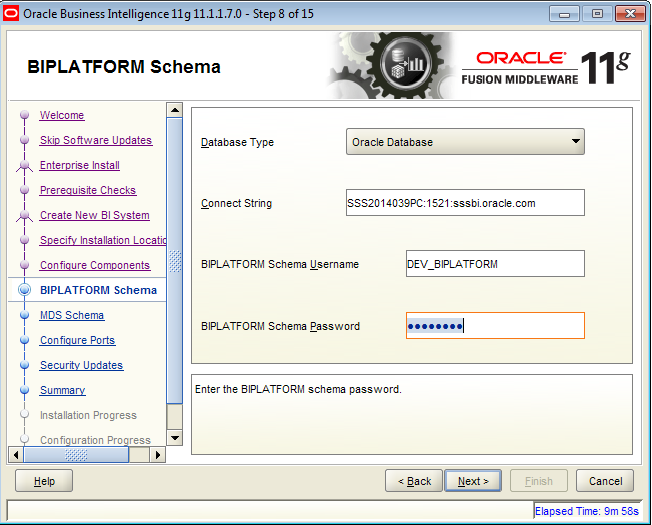Click the Elapsed Time status text
The width and height of the screenshot is (652, 525).
tap(586, 511)
